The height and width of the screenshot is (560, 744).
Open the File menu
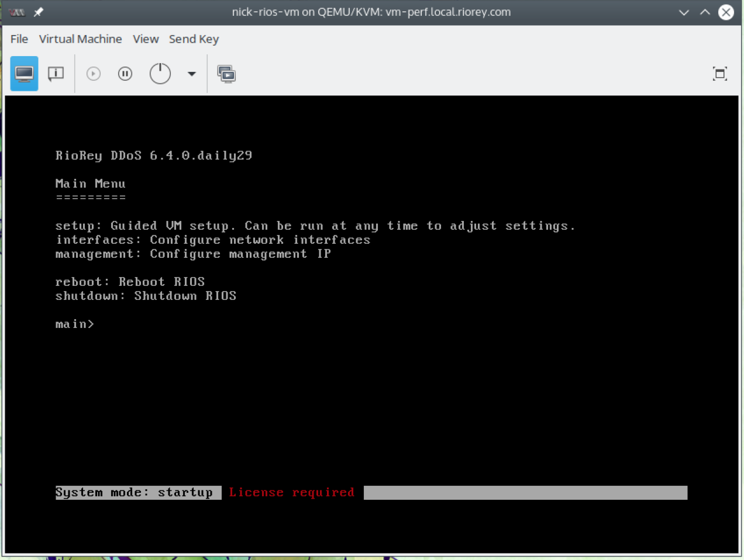[19, 39]
